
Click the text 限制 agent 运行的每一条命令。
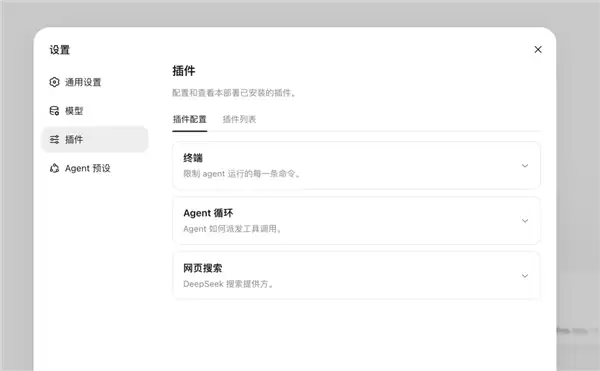242,174
